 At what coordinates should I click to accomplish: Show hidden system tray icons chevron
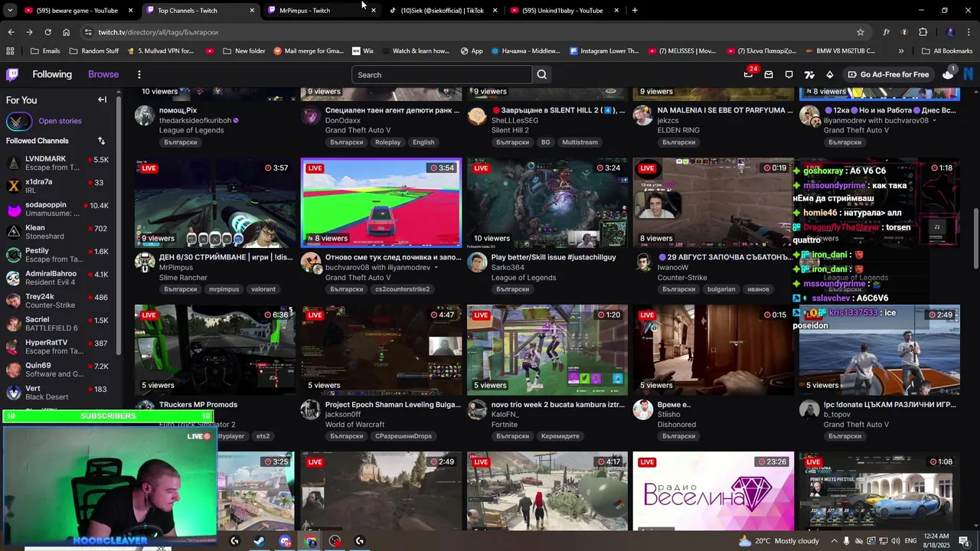[x=835, y=541]
